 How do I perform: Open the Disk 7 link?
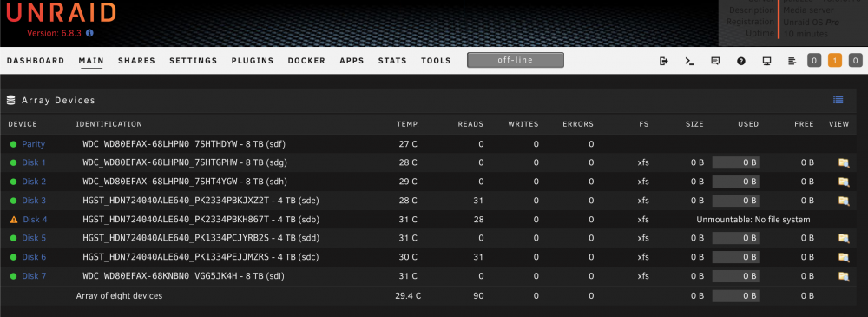(34, 276)
